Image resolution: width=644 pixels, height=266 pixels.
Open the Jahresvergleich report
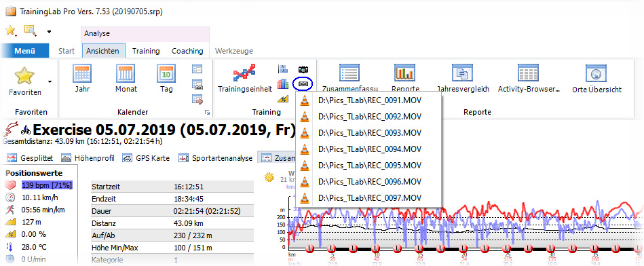click(x=462, y=79)
